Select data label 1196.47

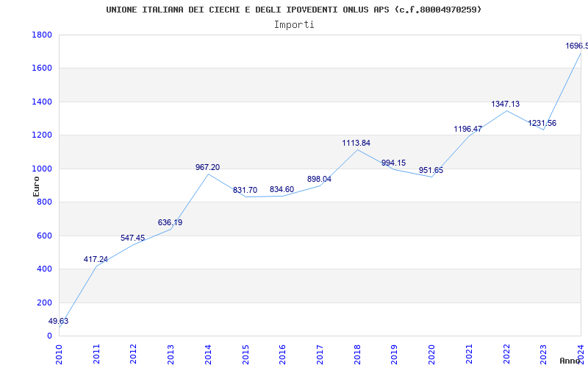(467, 129)
